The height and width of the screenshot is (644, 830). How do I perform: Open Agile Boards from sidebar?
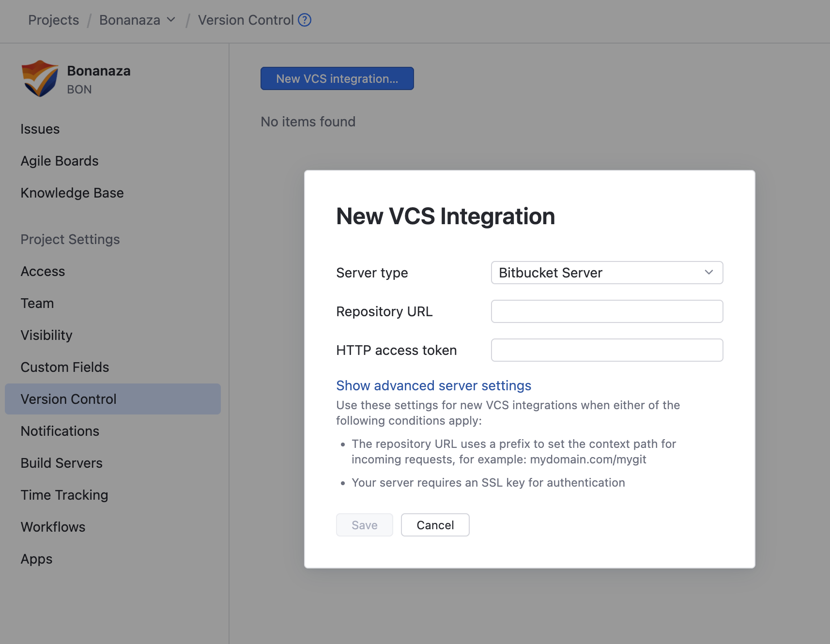coord(60,161)
